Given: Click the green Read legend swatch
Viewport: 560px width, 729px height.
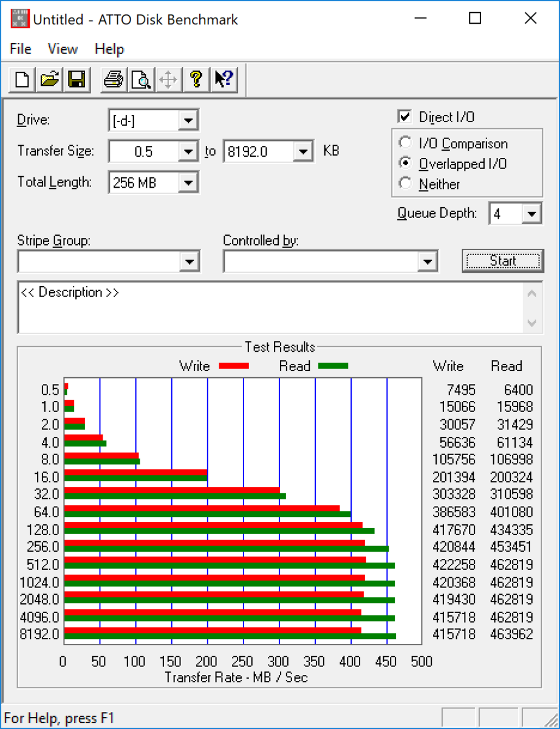Looking at the screenshot, I should pos(333,366).
